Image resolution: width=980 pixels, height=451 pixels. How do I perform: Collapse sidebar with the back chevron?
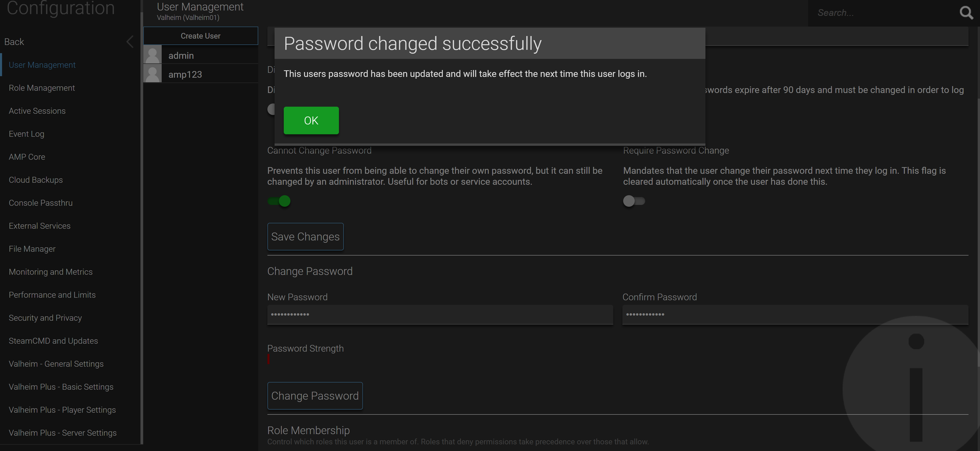[x=130, y=41]
